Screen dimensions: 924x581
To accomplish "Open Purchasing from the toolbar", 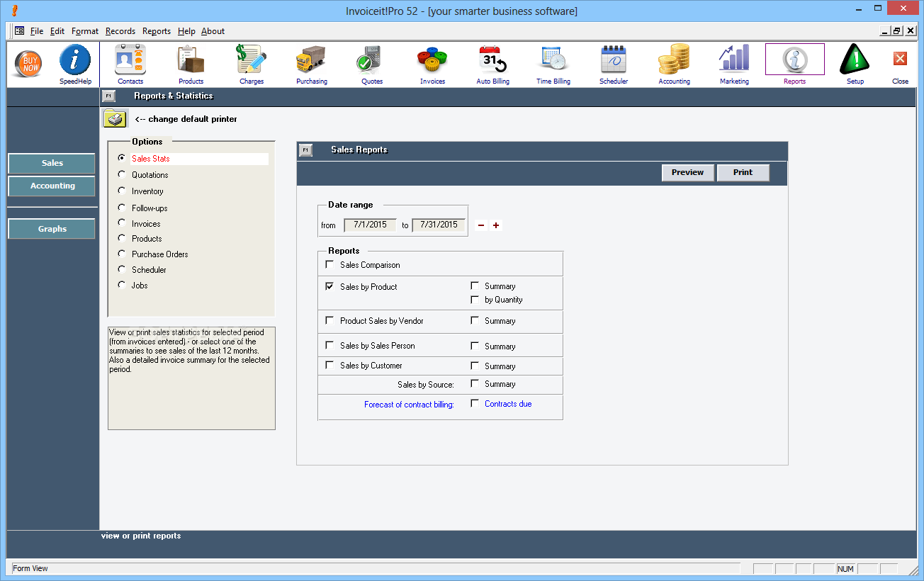I will [x=312, y=64].
